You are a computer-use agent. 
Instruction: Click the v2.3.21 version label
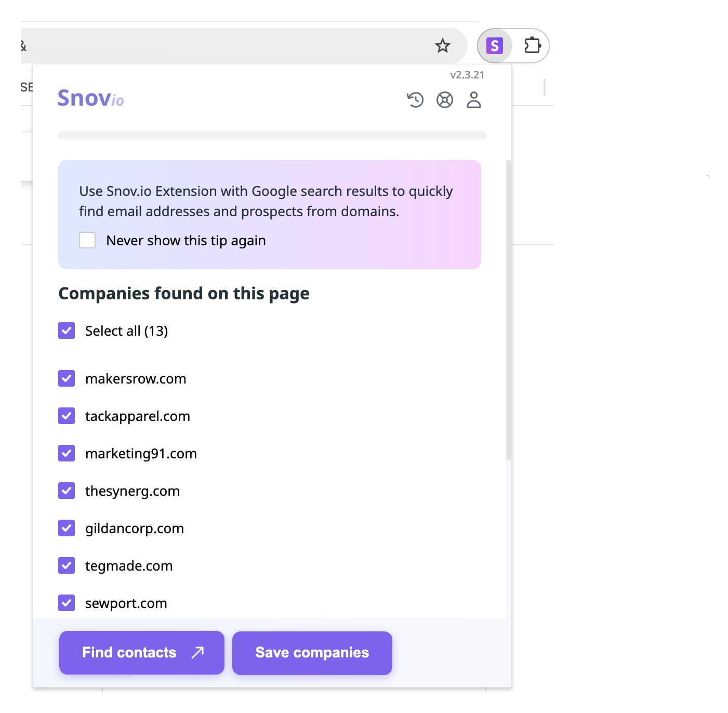(467, 75)
